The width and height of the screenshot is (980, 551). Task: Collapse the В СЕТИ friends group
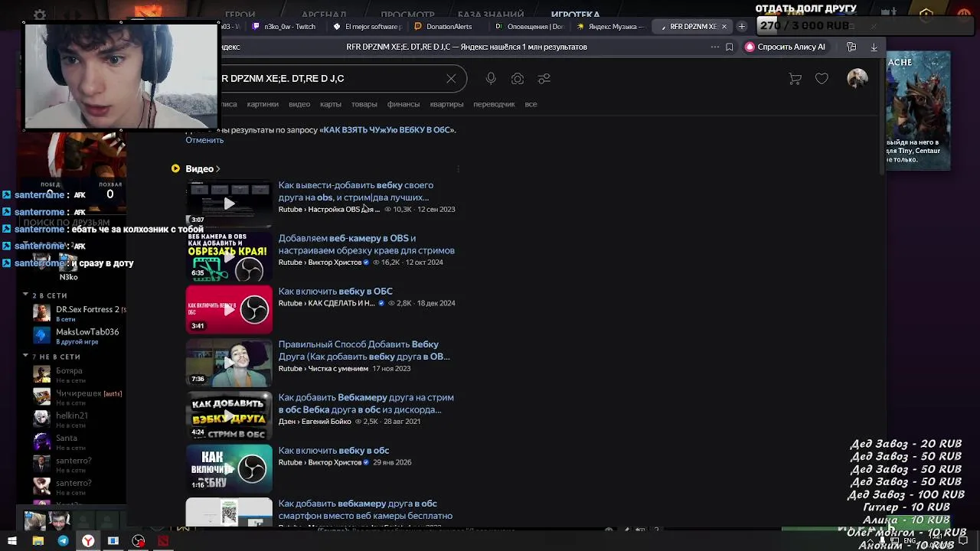coord(25,295)
